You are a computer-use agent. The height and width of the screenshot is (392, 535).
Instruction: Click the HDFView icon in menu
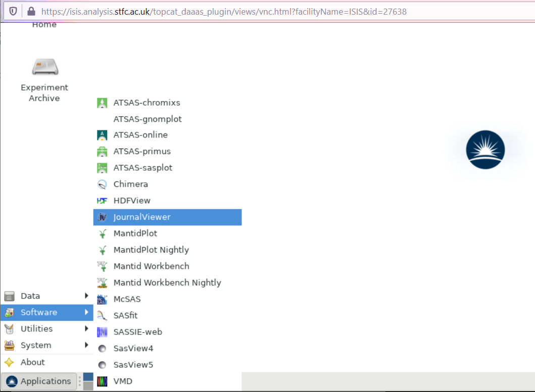pyautogui.click(x=102, y=201)
